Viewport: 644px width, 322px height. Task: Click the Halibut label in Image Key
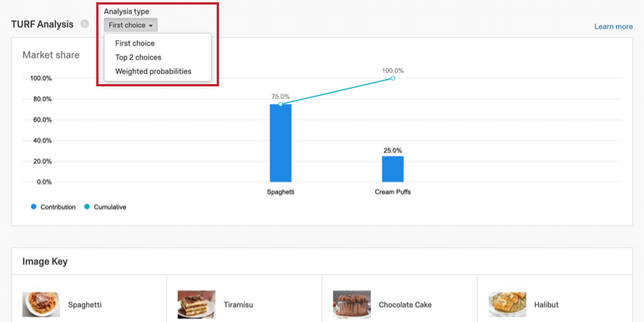[x=546, y=305]
